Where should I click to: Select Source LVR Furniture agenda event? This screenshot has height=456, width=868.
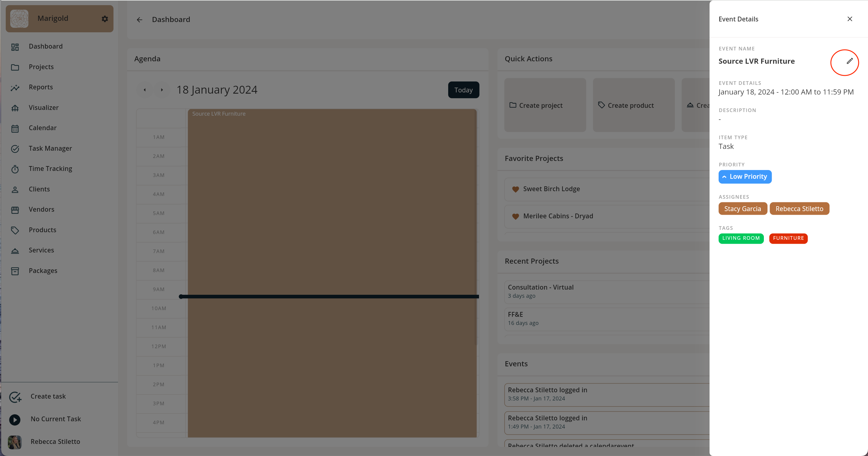tap(332, 273)
